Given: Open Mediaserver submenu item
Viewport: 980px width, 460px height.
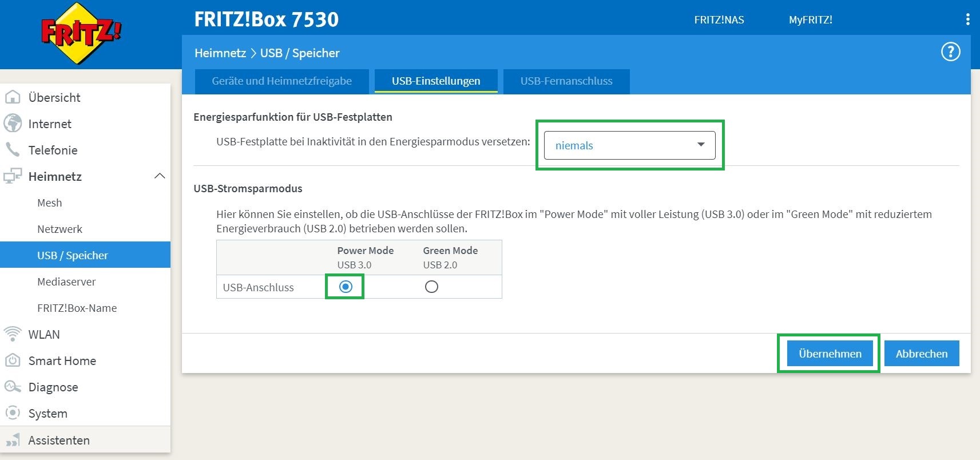Looking at the screenshot, I should pyautogui.click(x=66, y=281).
